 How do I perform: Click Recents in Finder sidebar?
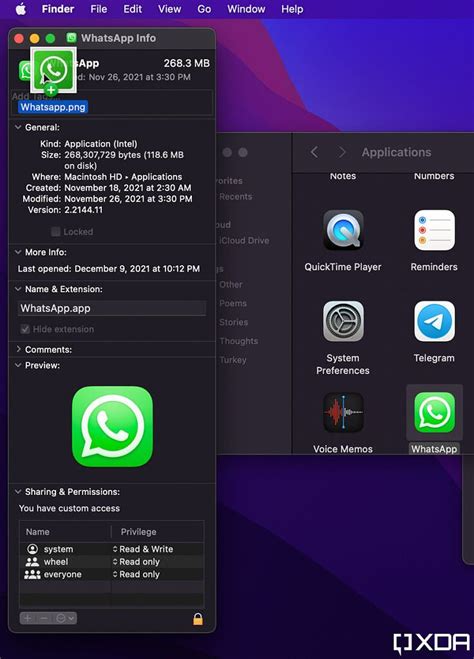point(235,197)
